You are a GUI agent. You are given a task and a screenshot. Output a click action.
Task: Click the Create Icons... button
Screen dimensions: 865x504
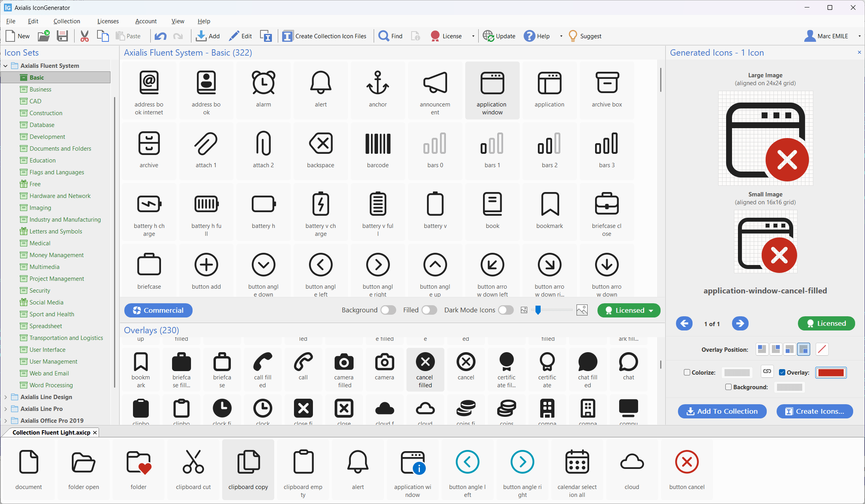815,411
